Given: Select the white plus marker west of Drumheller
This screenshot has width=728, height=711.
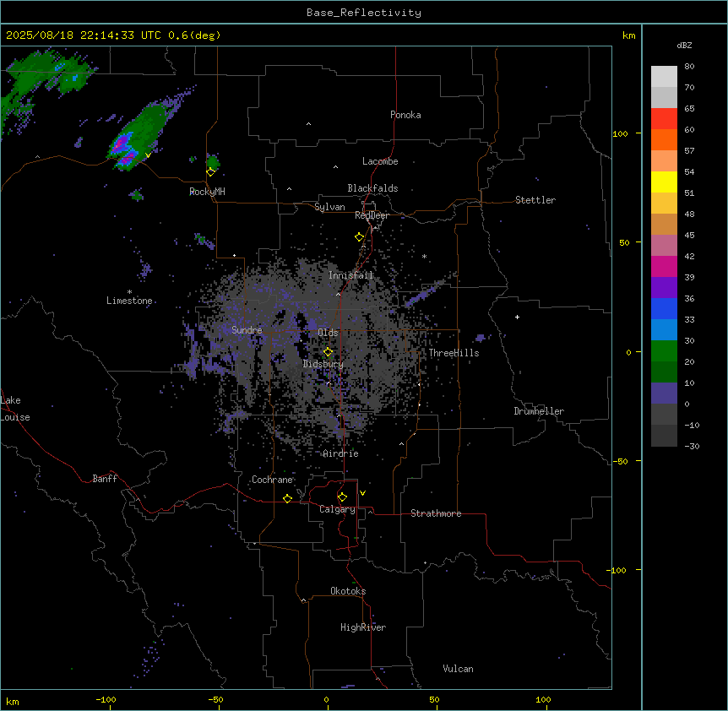Looking at the screenshot, I should coord(517,317).
